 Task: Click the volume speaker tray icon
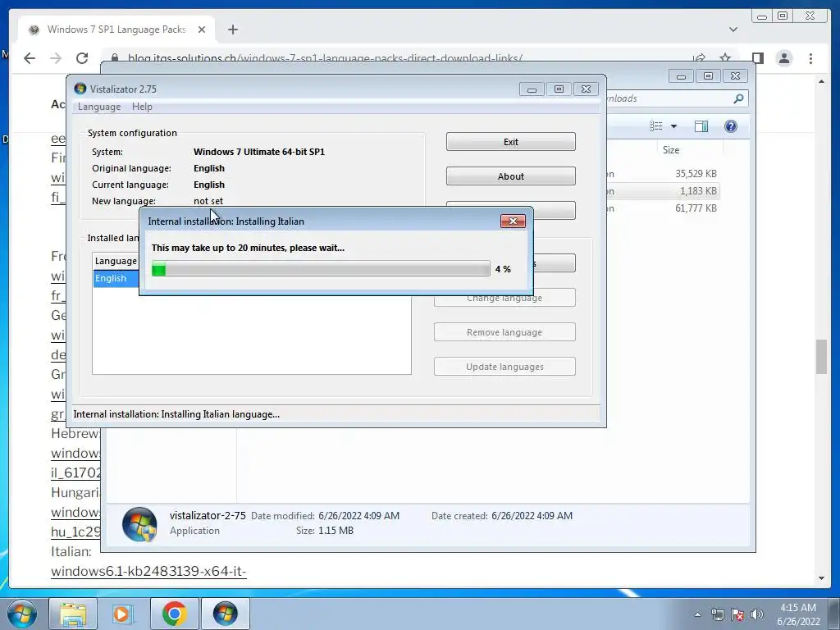[757, 614]
